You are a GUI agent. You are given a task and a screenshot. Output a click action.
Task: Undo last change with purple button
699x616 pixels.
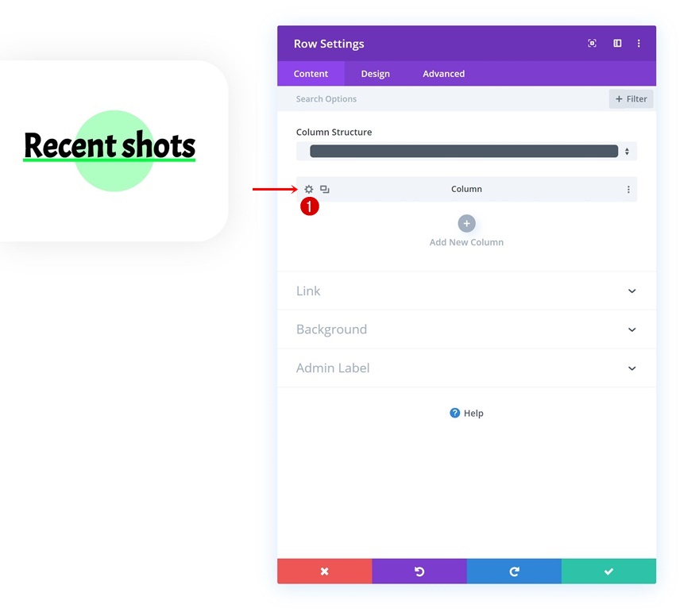click(x=419, y=571)
